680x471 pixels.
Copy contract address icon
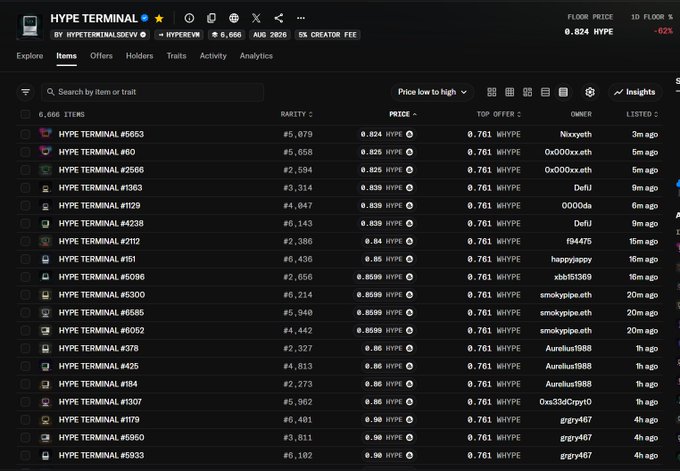(212, 18)
